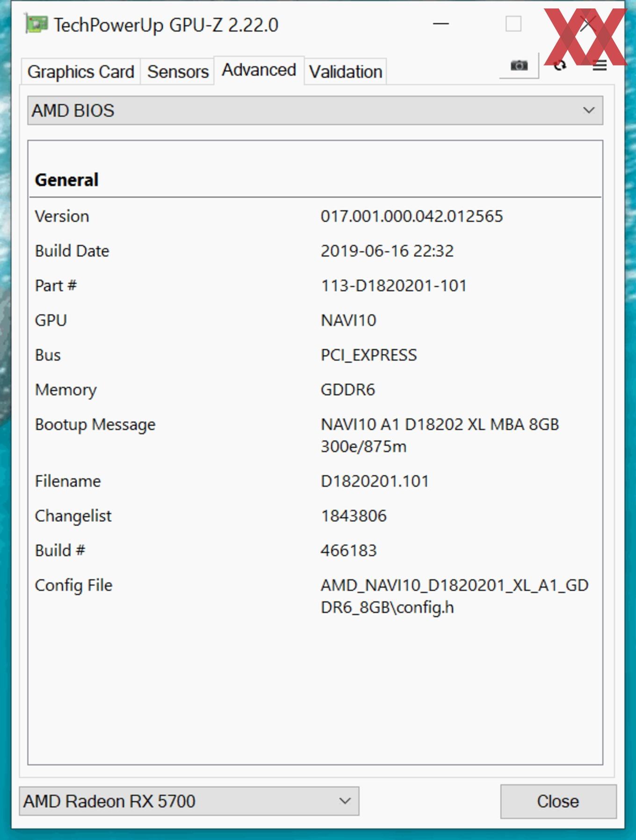Switch to the Graphics Card tab
The height and width of the screenshot is (840, 636).
point(81,72)
